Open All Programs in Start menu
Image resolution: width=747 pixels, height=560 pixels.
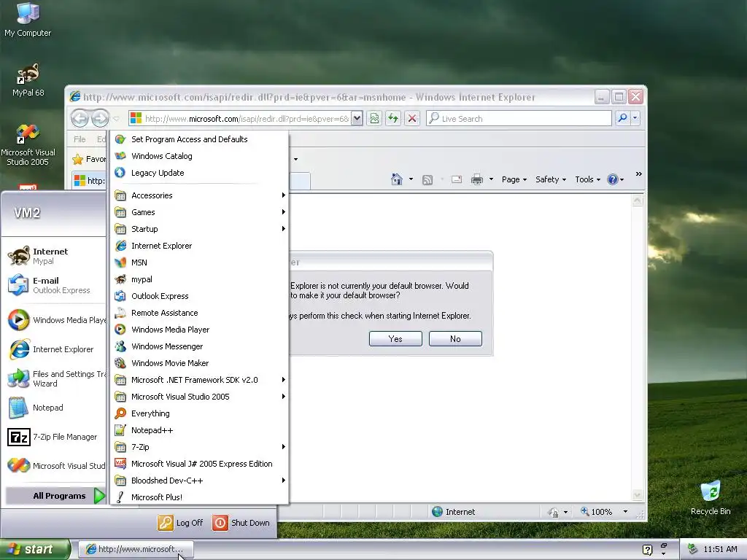[55, 496]
